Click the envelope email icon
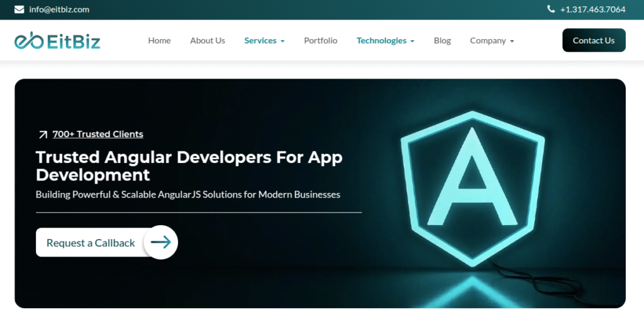 (x=19, y=9)
